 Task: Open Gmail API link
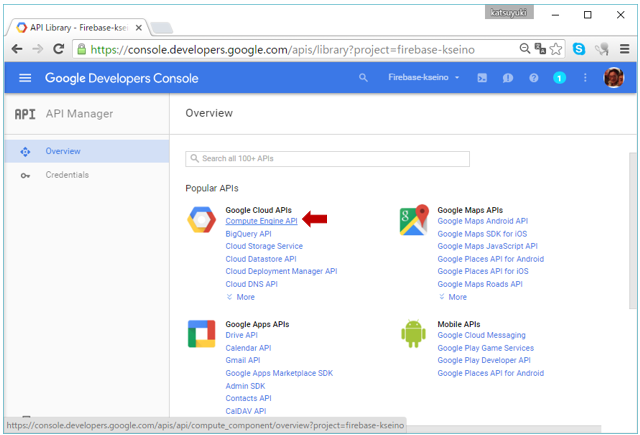pos(242,360)
